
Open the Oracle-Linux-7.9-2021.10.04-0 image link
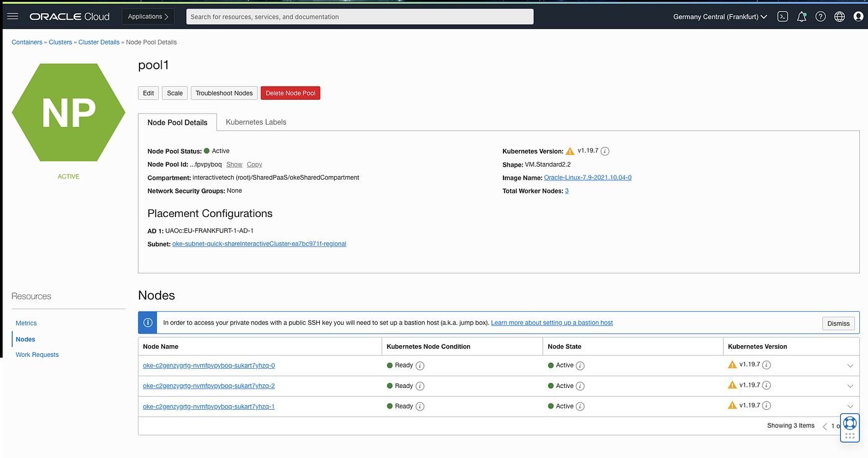[588, 177]
